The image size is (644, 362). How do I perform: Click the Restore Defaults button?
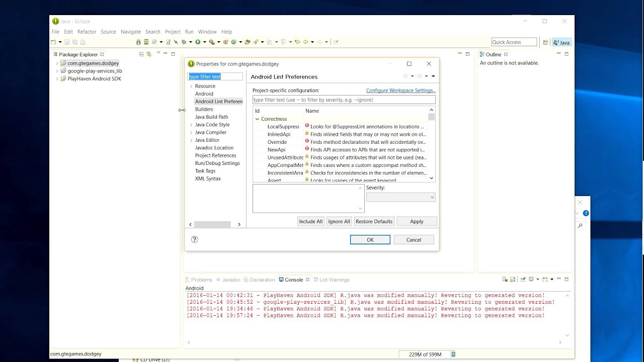[x=374, y=221]
